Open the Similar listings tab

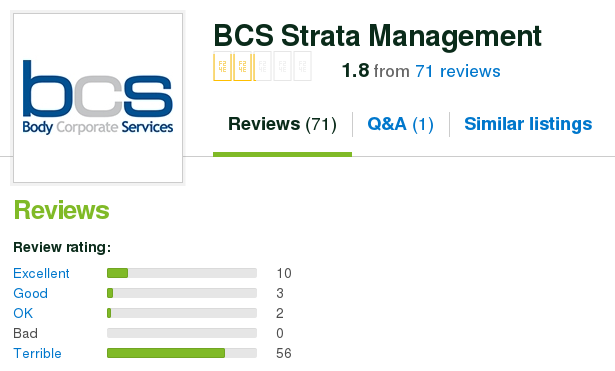click(528, 124)
